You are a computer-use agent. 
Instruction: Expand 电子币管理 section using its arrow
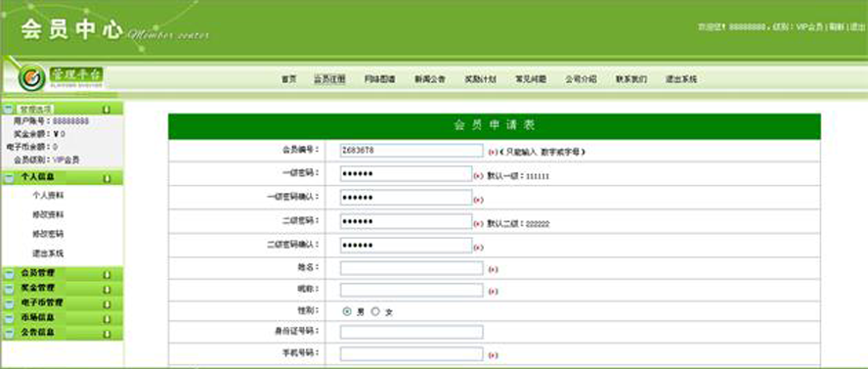pos(107,304)
